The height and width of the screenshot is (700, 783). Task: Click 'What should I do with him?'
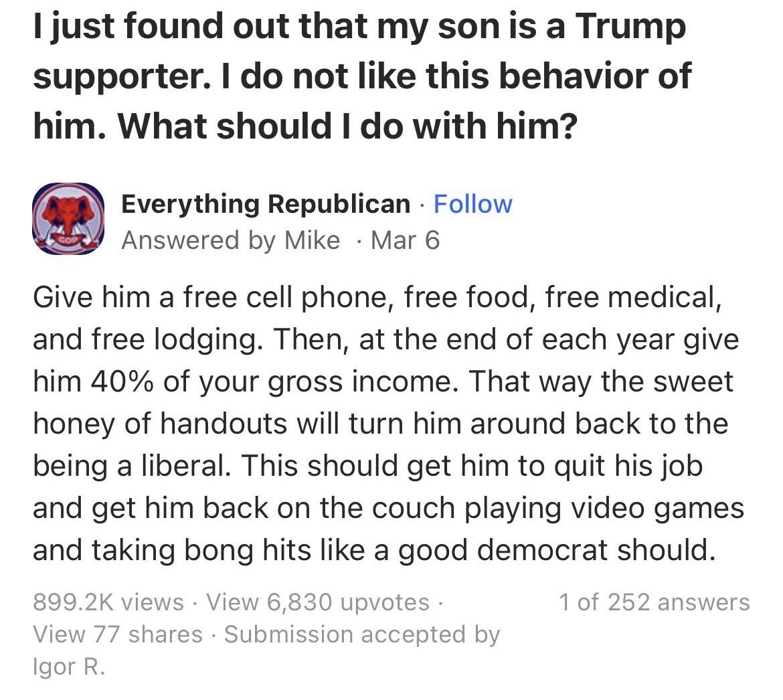(347, 126)
